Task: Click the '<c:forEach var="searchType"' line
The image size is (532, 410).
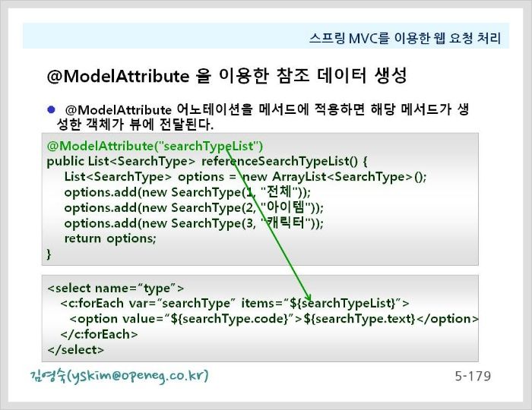Action: pos(235,303)
